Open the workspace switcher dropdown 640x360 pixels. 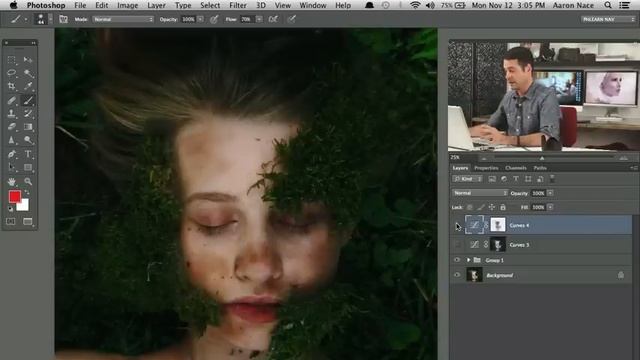pos(608,19)
